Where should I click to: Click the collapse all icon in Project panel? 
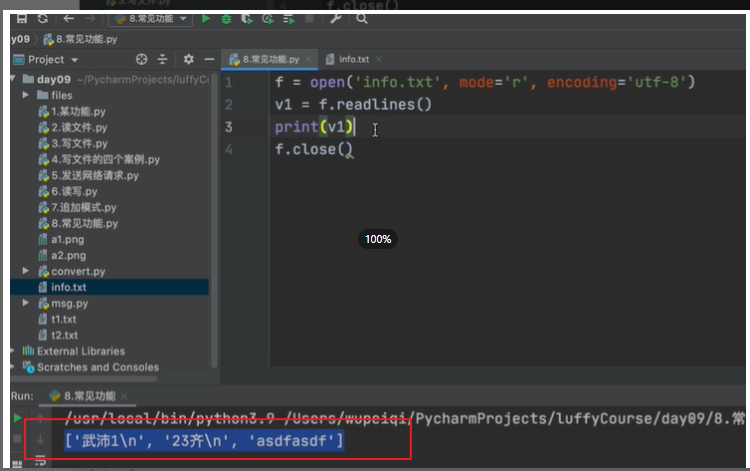pos(163,59)
